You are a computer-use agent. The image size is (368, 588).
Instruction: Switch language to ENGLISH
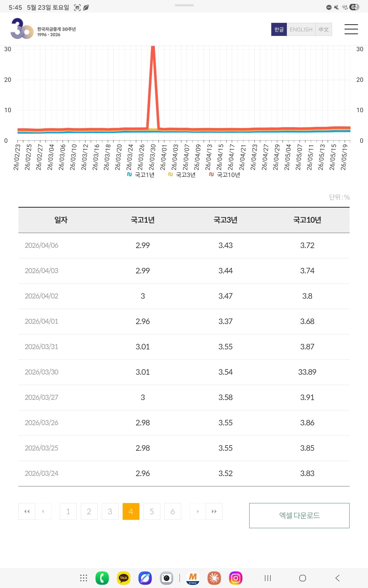(x=301, y=30)
